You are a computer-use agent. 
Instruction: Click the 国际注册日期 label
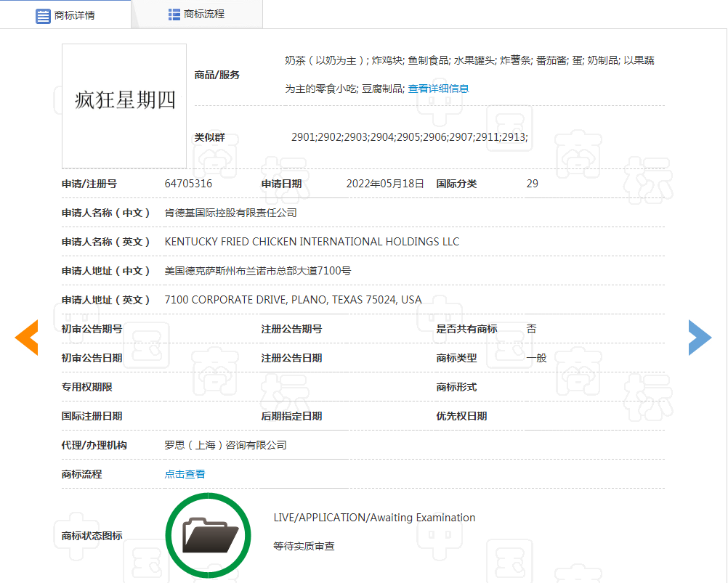pyautogui.click(x=92, y=416)
